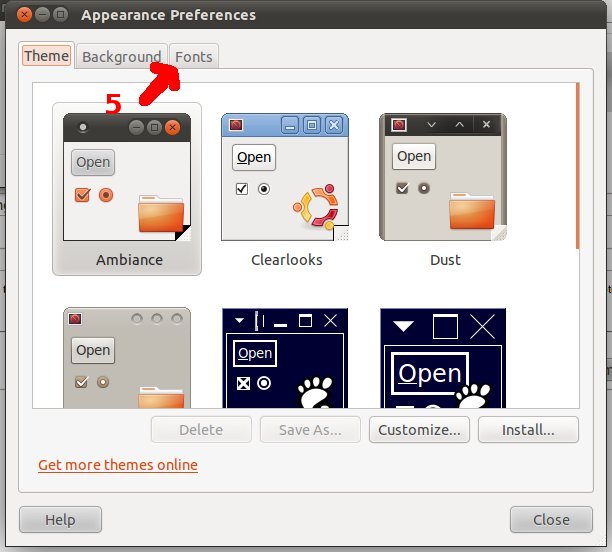Click the Clearlooks label text

287,260
